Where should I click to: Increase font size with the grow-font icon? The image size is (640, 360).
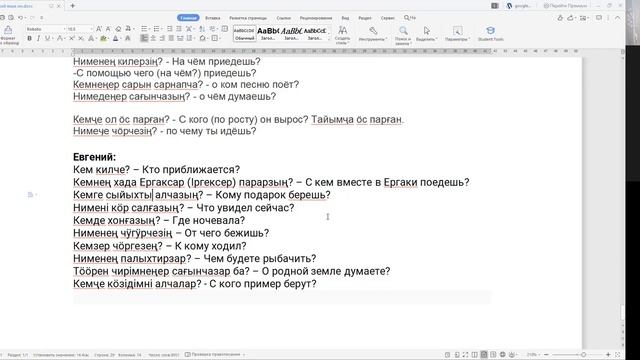(x=99, y=29)
